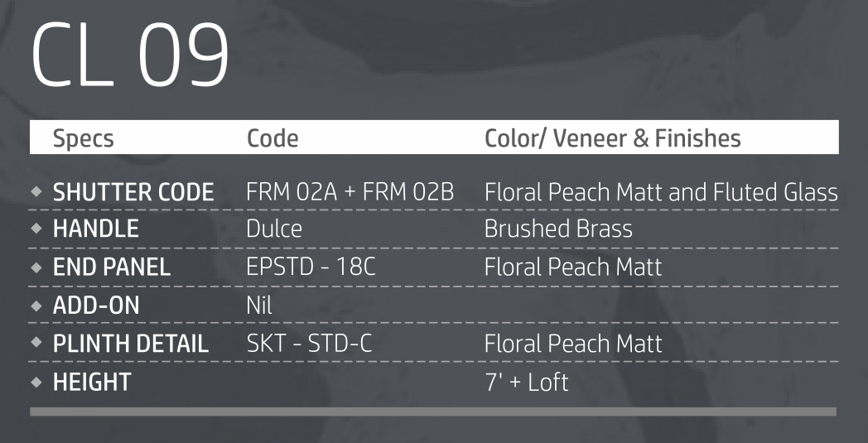Click the Specs column header
This screenshot has width=868, height=443.
coord(83,137)
